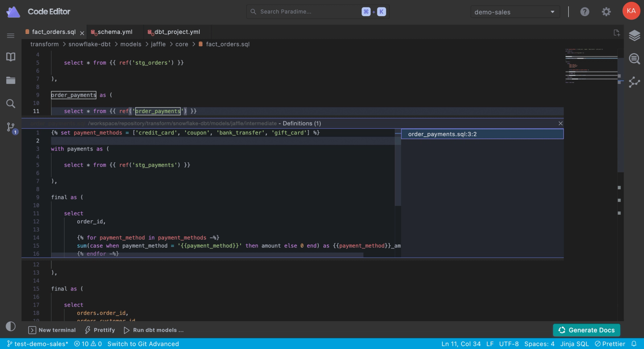Change the UTF-8 encoding setting

tap(509, 344)
